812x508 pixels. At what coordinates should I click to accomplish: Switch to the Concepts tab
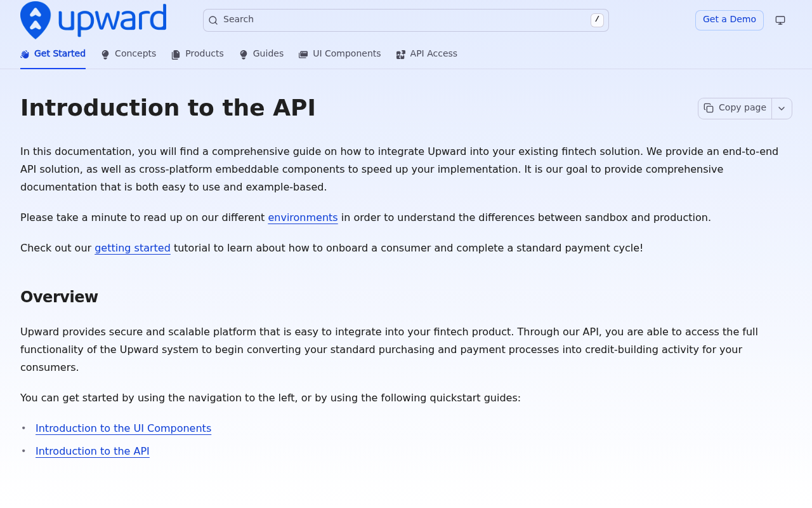point(129,54)
